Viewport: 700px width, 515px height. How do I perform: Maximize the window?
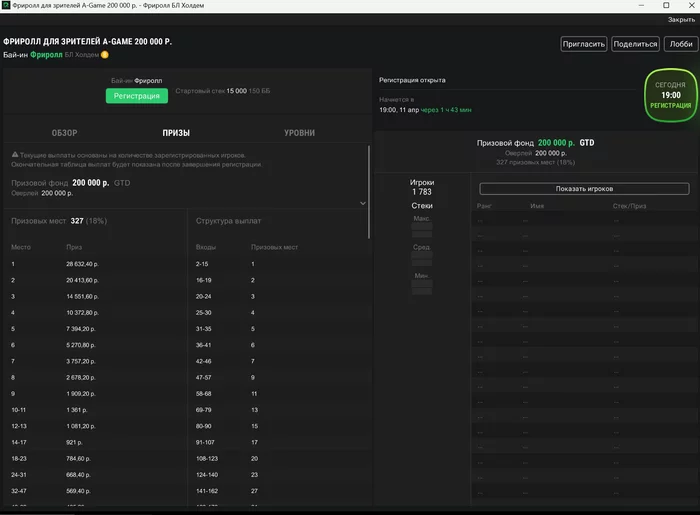tap(666, 5)
